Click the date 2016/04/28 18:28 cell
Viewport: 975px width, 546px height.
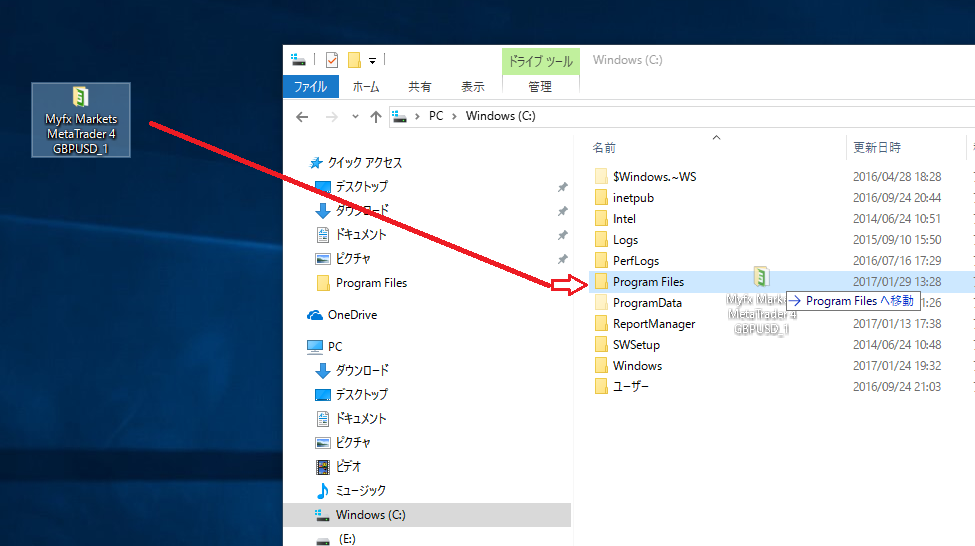(x=897, y=177)
